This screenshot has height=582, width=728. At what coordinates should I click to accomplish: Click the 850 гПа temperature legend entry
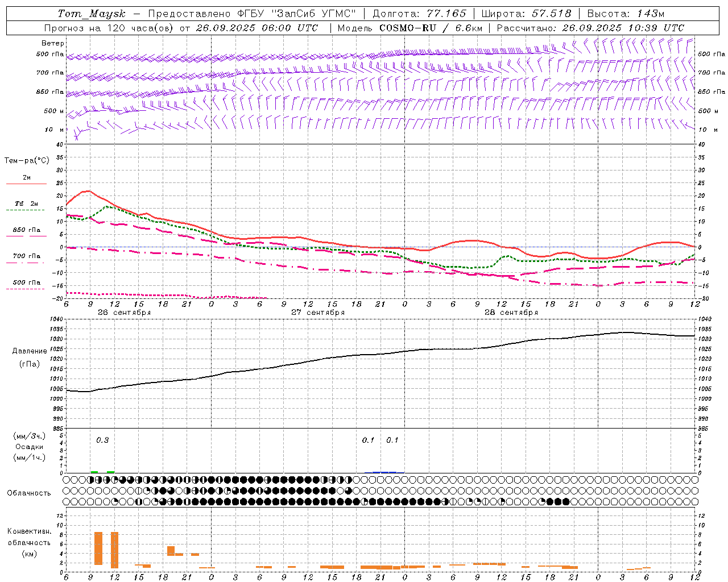click(26, 230)
